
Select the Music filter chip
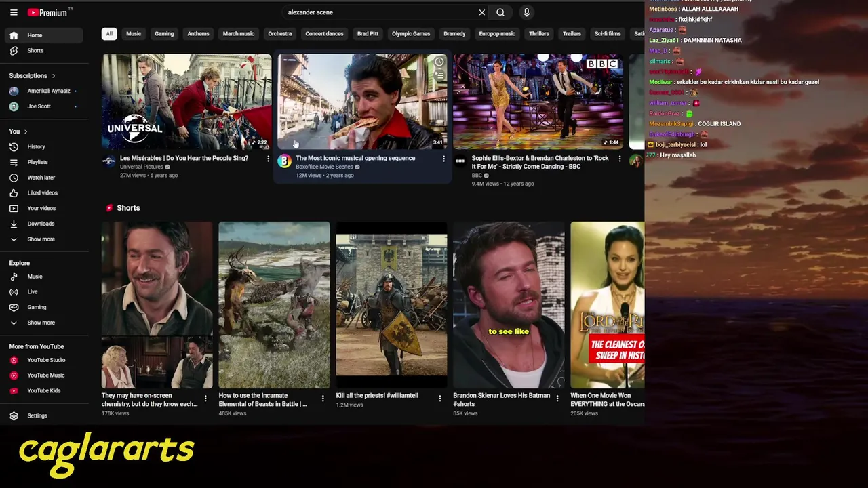pyautogui.click(x=134, y=34)
